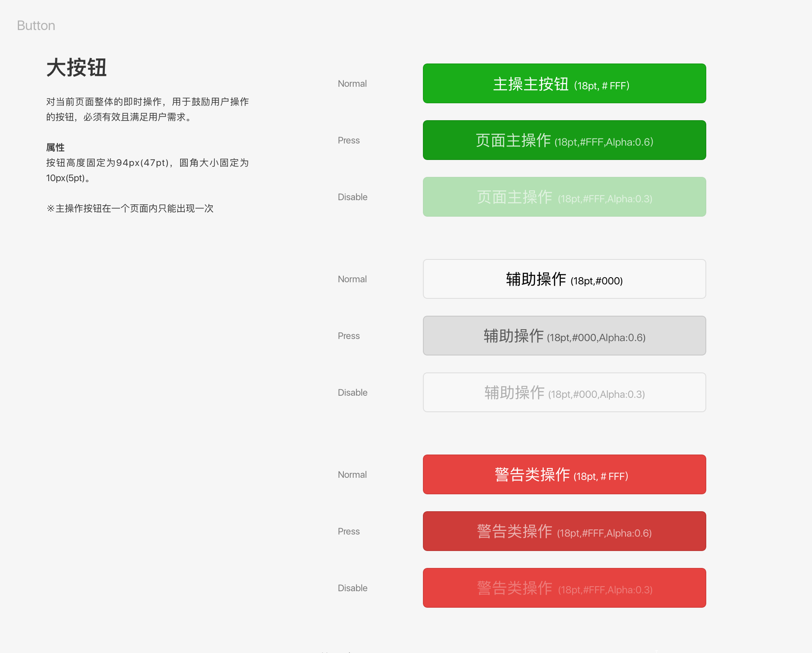Select the Normal state label for auxiliary
The width and height of the screenshot is (812, 653).
pos(353,278)
